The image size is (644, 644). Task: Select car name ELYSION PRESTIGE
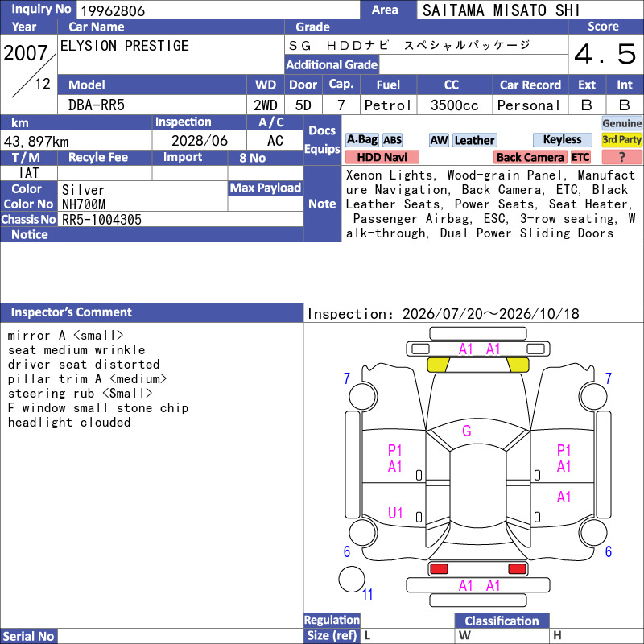coord(125,46)
